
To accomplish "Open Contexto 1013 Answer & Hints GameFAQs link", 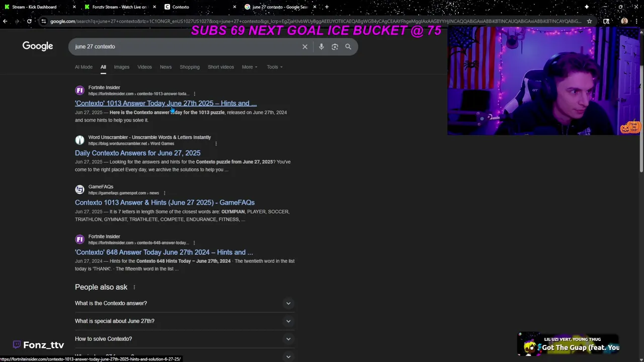I will pos(165,203).
